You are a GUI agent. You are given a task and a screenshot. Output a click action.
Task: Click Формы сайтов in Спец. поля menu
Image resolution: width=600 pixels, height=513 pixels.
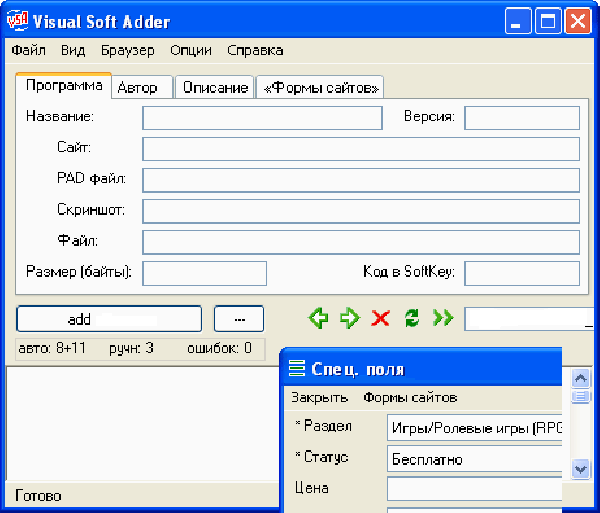410,397
